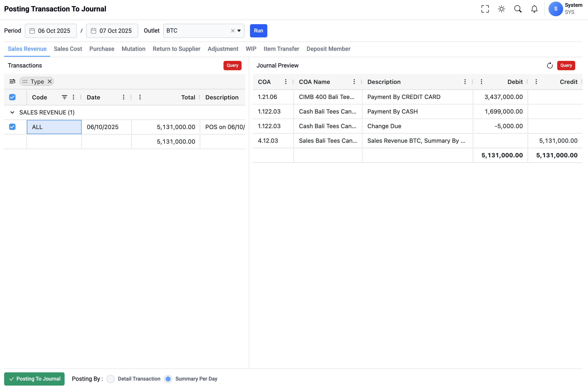Image resolution: width=588 pixels, height=389 pixels.
Task: Open search with the magnifier icon
Action: (x=517, y=9)
